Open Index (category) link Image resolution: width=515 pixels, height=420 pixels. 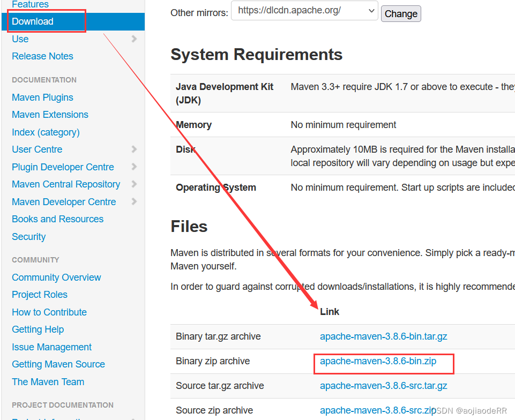46,132
